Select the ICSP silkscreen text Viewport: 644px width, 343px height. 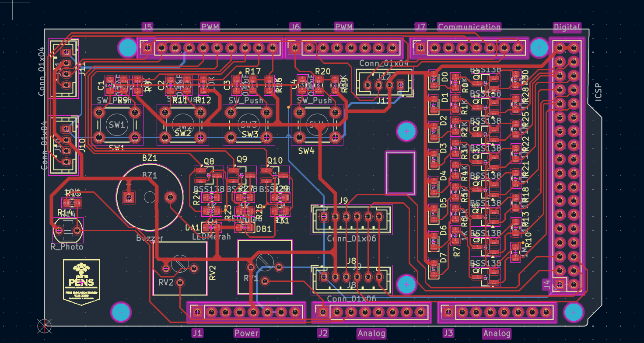pos(598,93)
